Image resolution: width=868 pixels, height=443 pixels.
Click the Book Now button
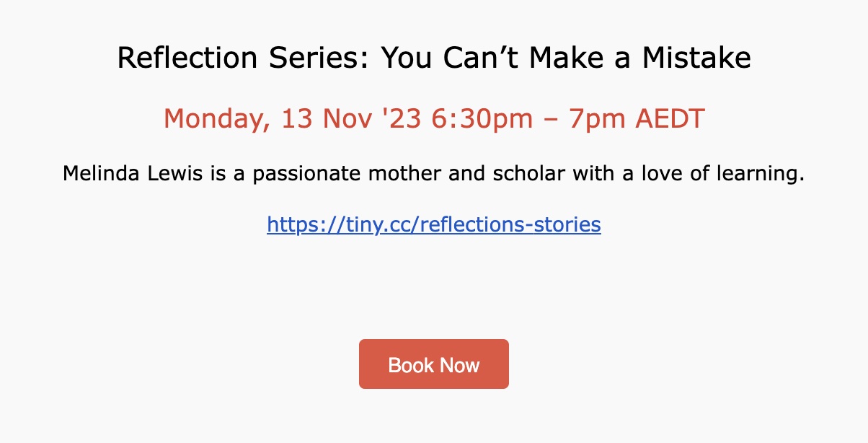[434, 364]
